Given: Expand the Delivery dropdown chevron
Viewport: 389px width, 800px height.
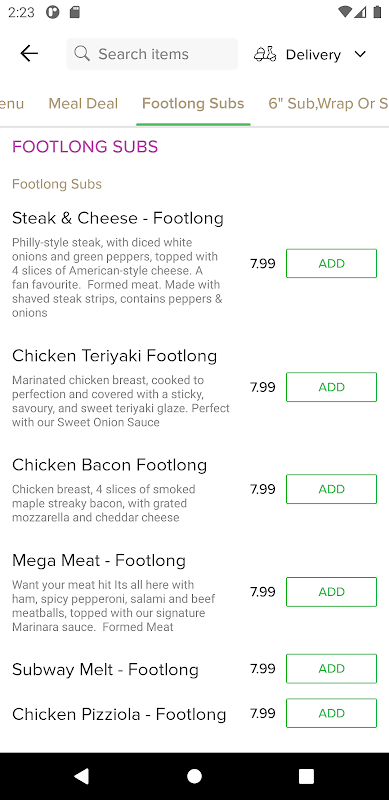Looking at the screenshot, I should tap(360, 54).
